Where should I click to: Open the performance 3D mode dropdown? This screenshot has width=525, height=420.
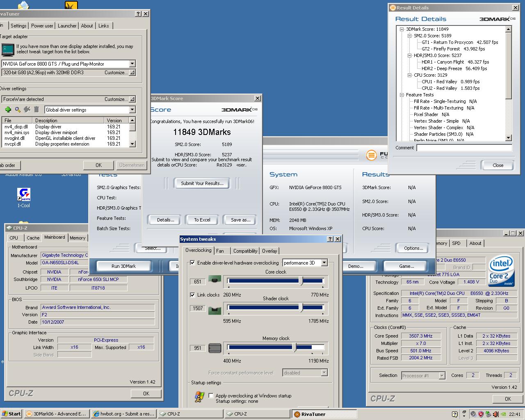[x=324, y=263]
